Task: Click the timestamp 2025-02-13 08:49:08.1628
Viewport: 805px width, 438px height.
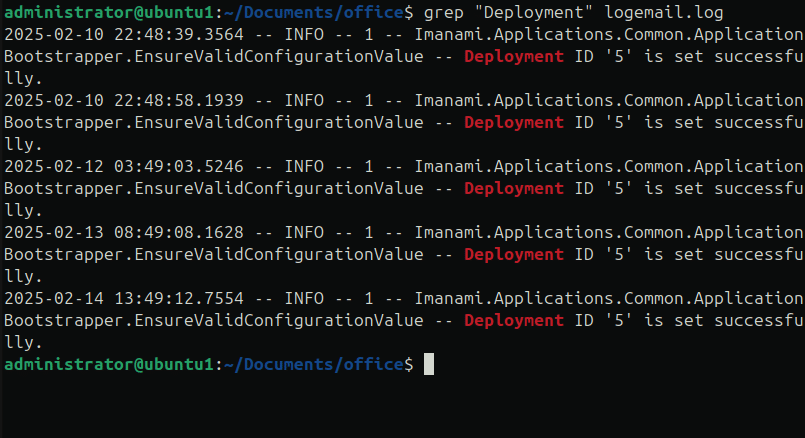Action: (124, 232)
